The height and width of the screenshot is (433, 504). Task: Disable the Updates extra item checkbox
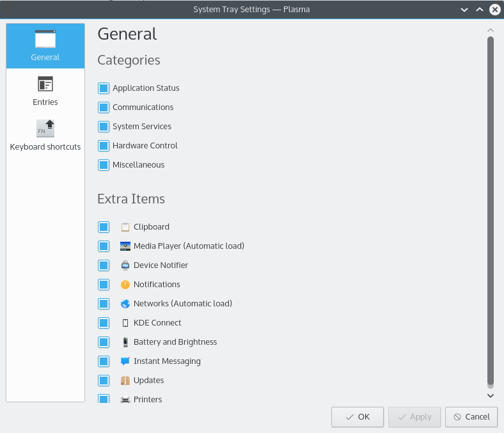tap(104, 381)
